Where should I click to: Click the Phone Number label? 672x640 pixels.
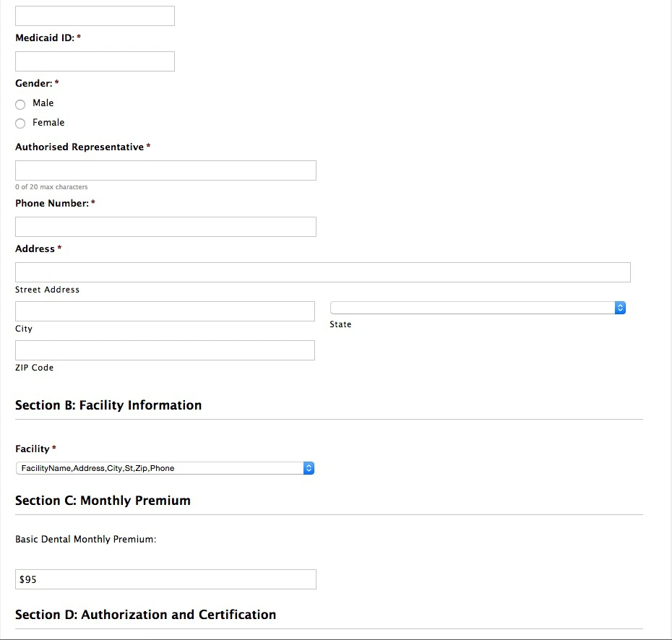pos(52,203)
